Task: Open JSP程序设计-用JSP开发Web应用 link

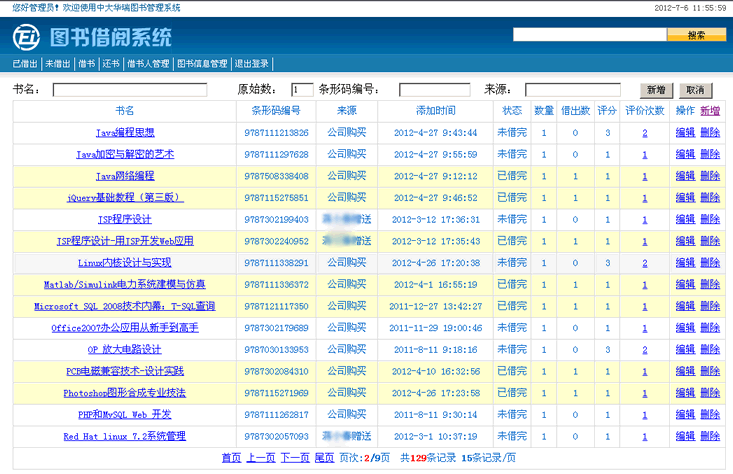Action: [125, 241]
